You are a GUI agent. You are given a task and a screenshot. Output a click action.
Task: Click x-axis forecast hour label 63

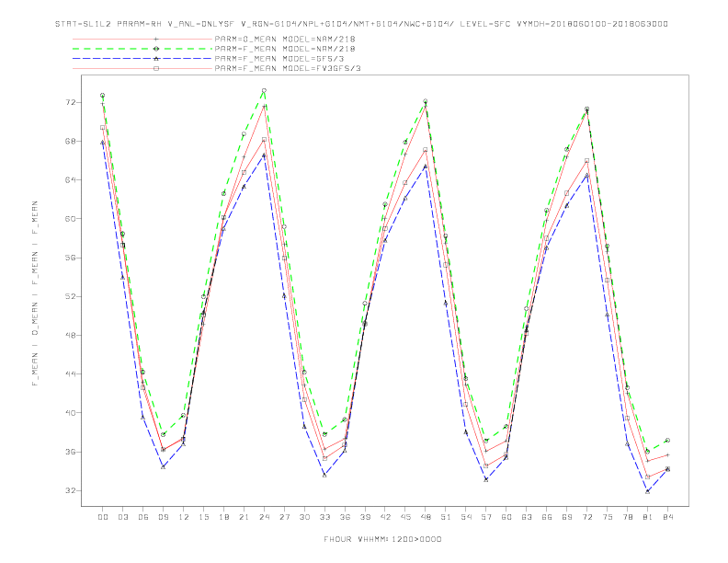point(527,517)
